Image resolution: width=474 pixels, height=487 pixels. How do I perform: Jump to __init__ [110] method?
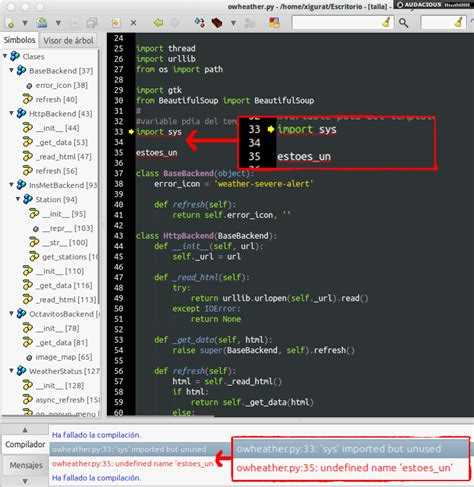[60, 271]
